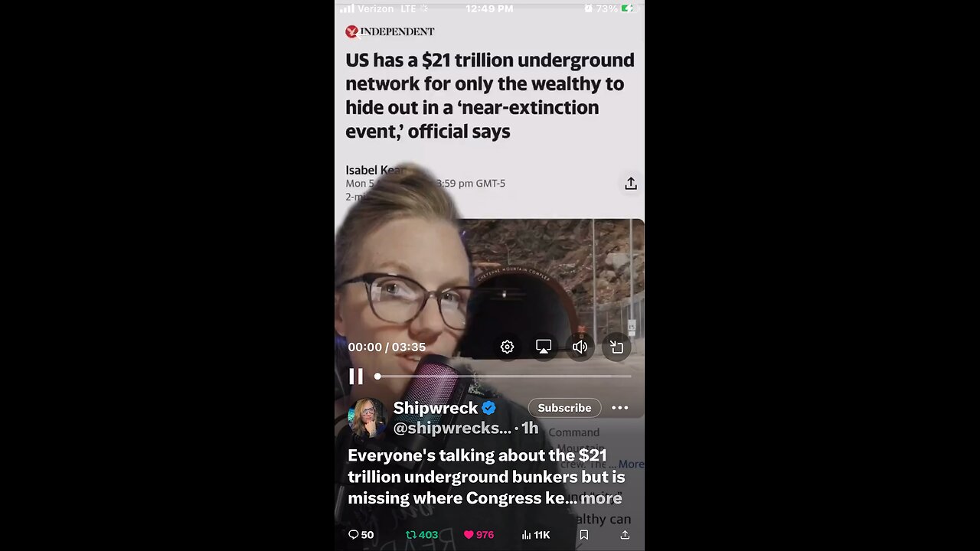
Task: Repost the tweet with 403 reposts
Action: pyautogui.click(x=422, y=535)
